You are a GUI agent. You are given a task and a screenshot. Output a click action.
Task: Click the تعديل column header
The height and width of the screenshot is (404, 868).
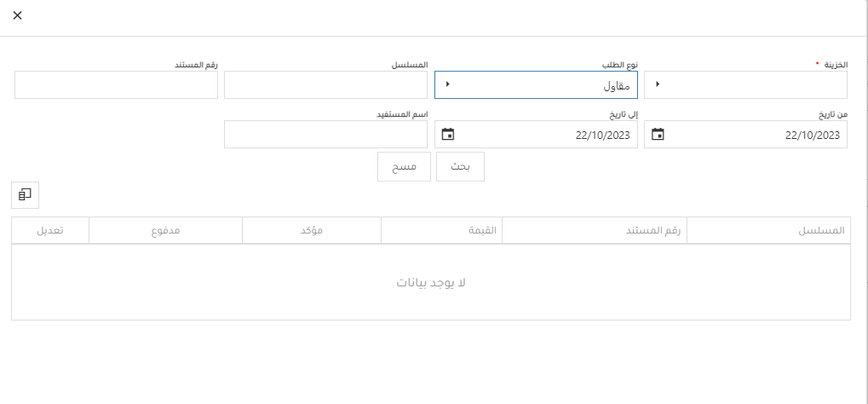point(50,231)
